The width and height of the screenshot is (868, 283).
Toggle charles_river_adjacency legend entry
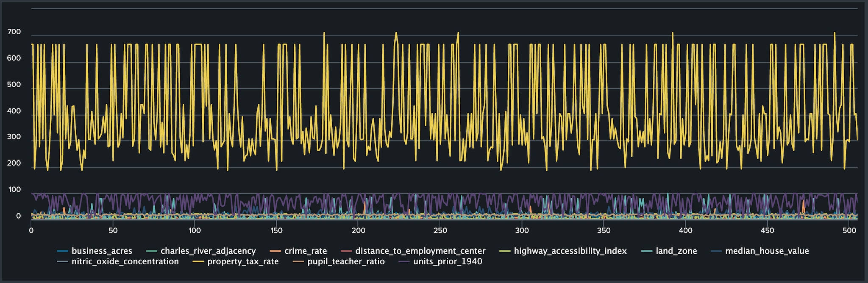pyautogui.click(x=208, y=251)
